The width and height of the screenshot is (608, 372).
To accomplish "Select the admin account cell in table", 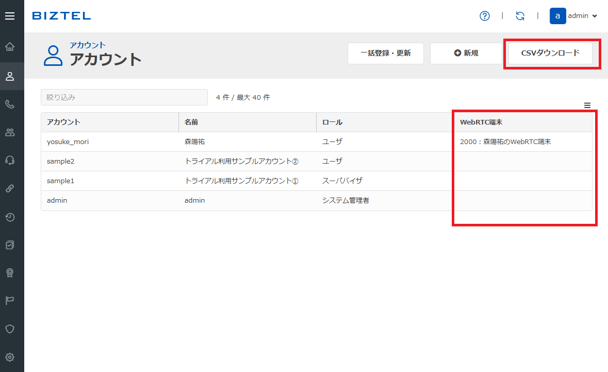I will (110, 201).
